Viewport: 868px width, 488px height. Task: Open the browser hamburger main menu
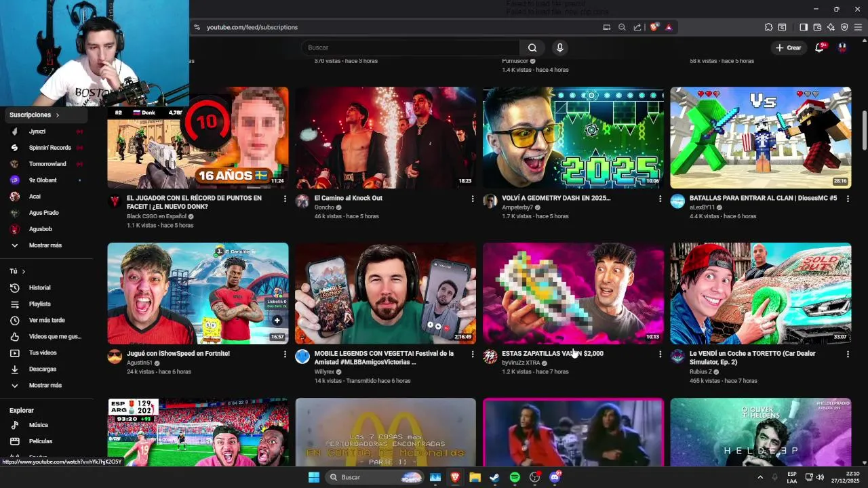point(859,27)
